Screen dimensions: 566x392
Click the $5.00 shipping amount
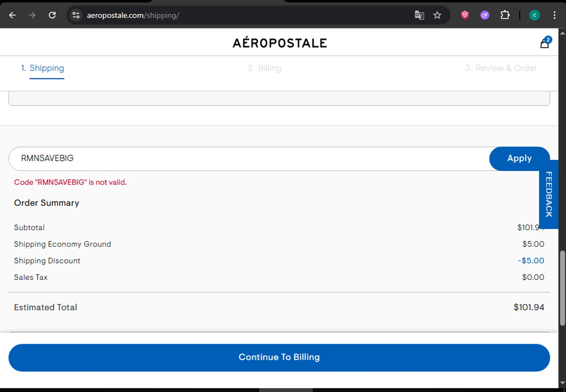pyautogui.click(x=533, y=244)
